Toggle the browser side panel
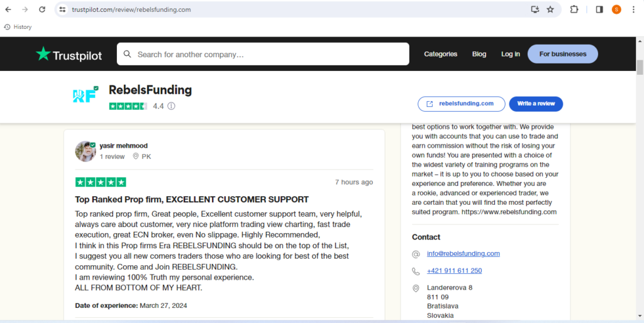The width and height of the screenshot is (644, 323). coord(599,9)
